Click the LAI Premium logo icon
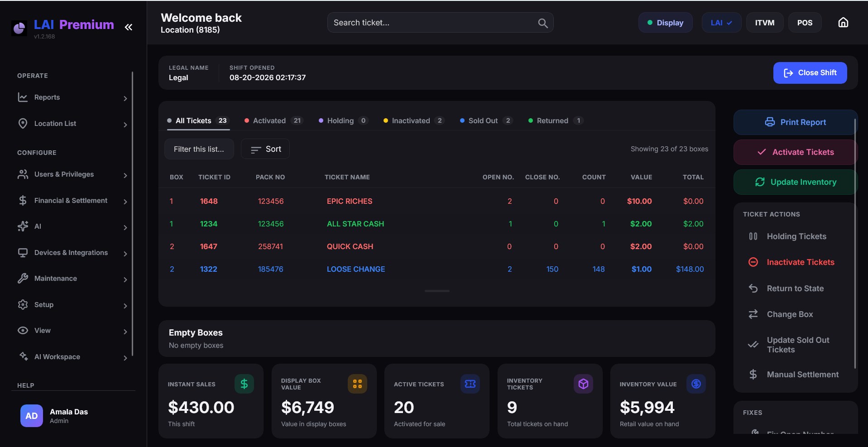The width and height of the screenshot is (868, 447). click(19, 29)
